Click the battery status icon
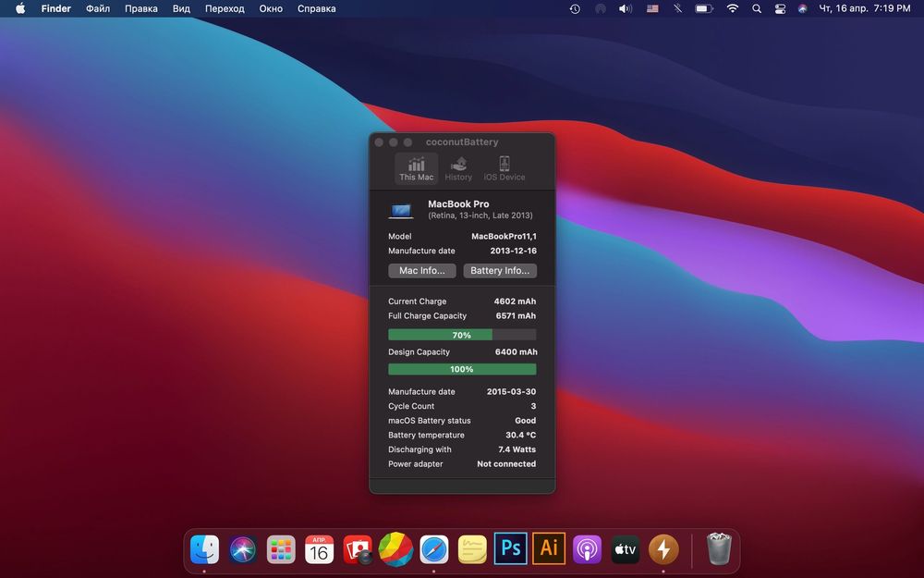The image size is (924, 578). (x=703, y=8)
